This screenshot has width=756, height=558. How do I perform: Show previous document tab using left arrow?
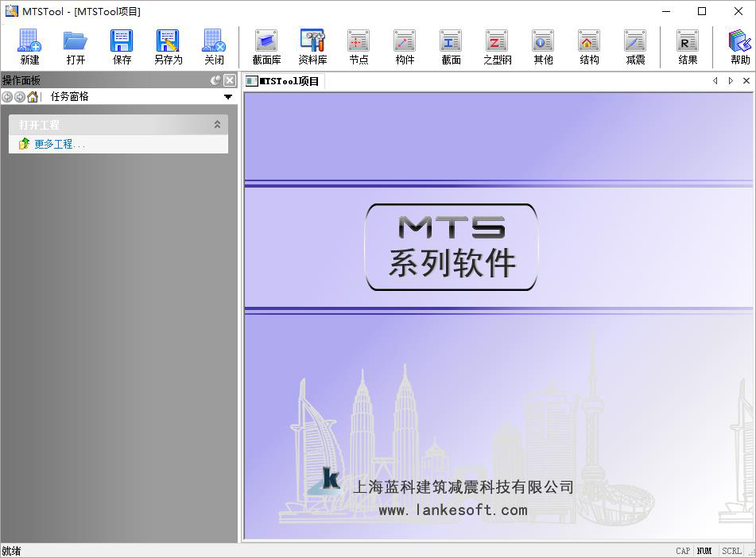coord(715,80)
